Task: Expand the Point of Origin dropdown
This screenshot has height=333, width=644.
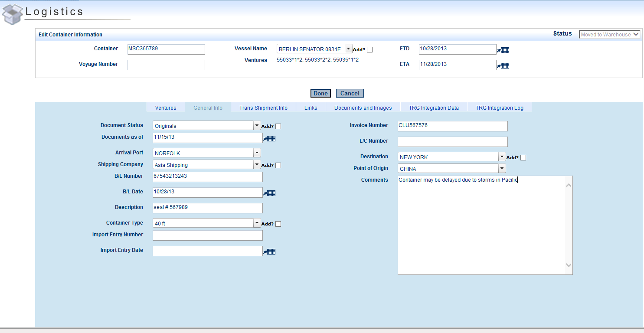Action: 502,169
